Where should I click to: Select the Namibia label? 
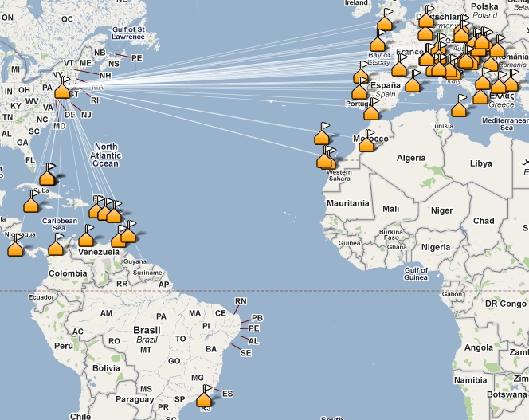tap(470, 380)
